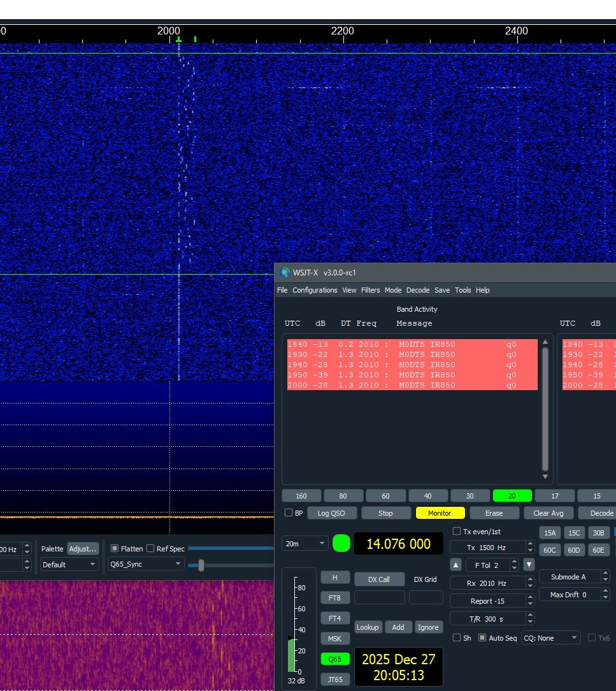This screenshot has height=691, width=616.
Task: Click the H mode button
Action: coord(335,578)
